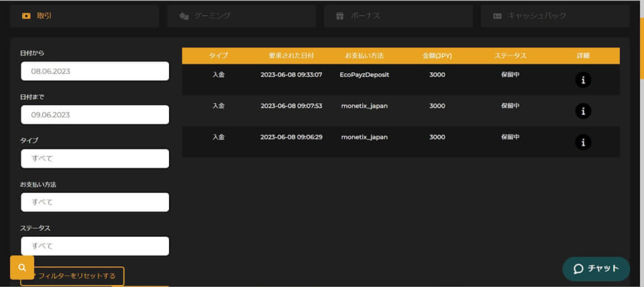Open details for the EcoPayzDeposit transaction

point(583,80)
